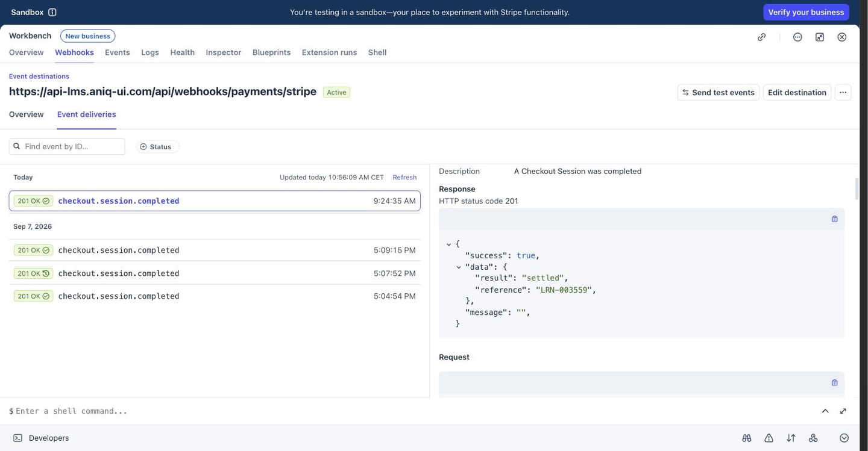Open the ellipsis menu beside Edit destination

843,92
